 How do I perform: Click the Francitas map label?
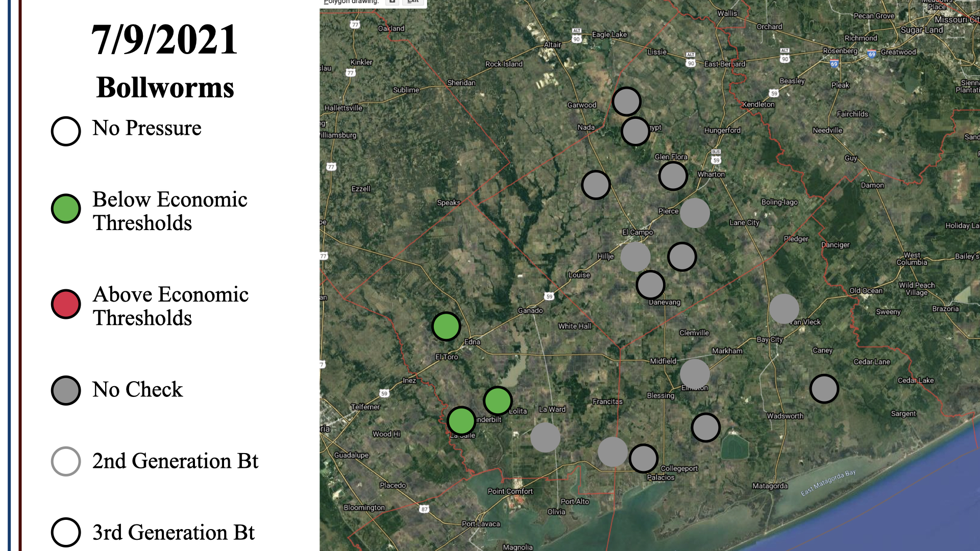(x=607, y=402)
